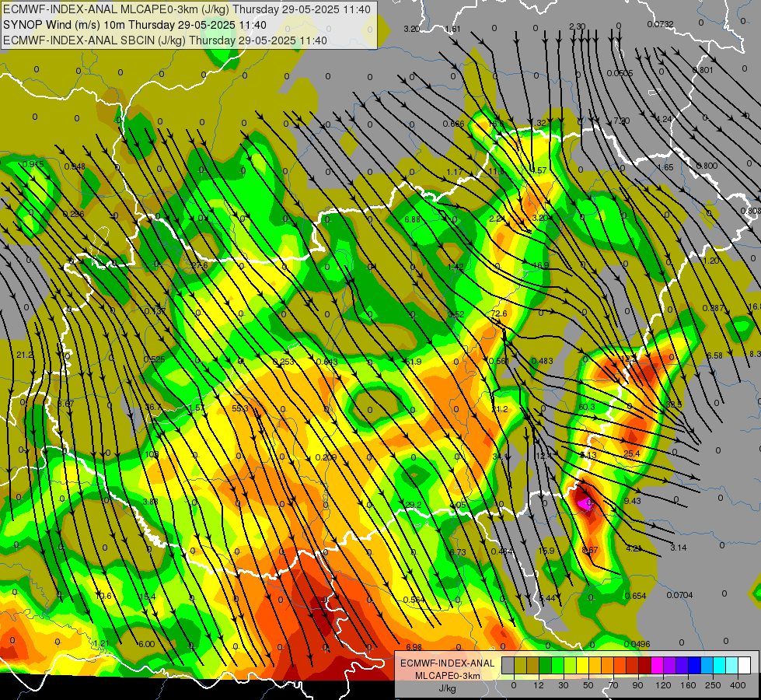Click legend scale label 120

[x=663, y=685]
